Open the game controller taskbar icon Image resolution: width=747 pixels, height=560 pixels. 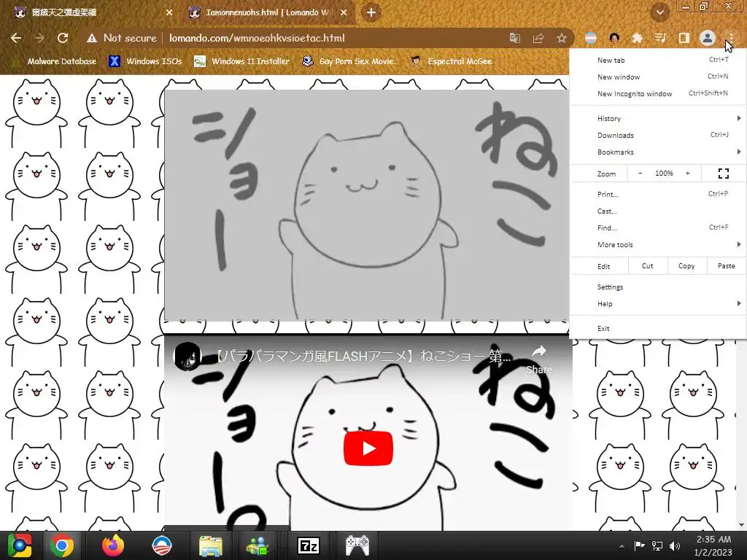point(357,545)
